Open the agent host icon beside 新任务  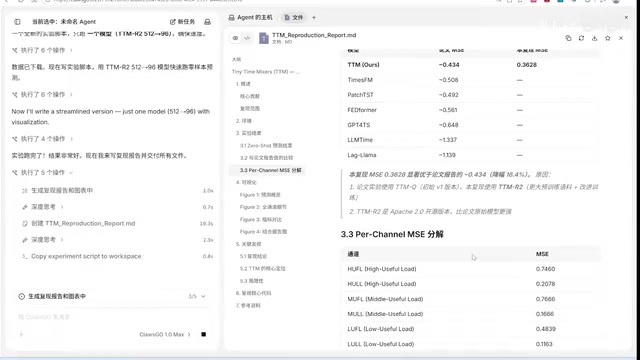pyautogui.click(x=207, y=22)
